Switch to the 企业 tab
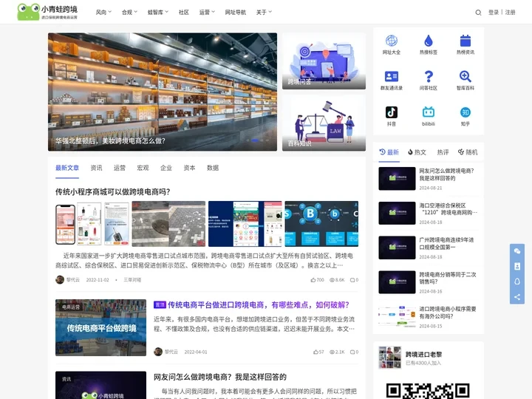Screen dimensions: 532x399 (166, 168)
